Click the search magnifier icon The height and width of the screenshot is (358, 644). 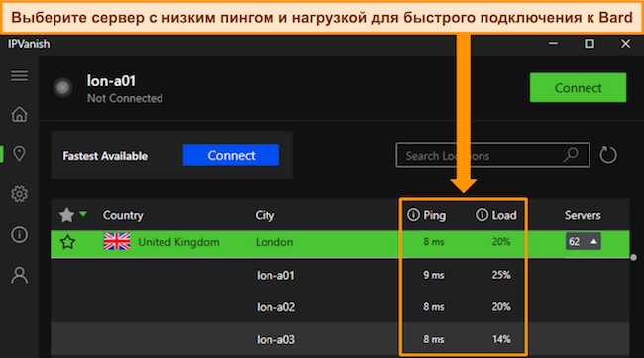point(572,155)
